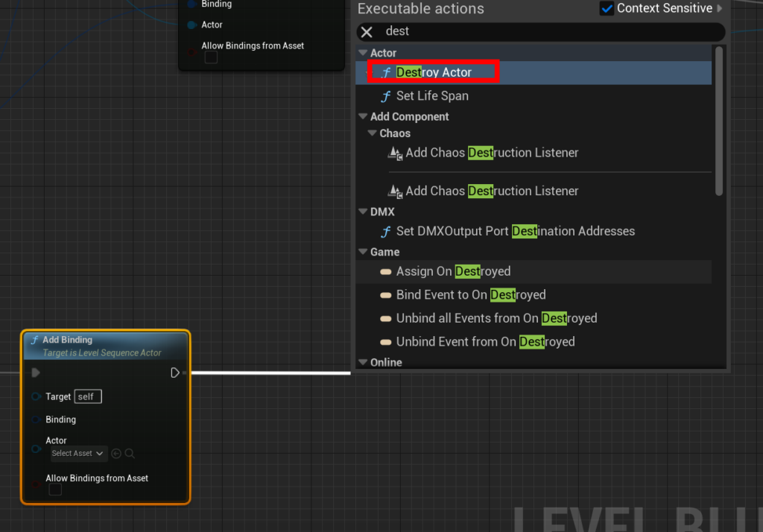
Task: Click function icon in Add Binding node header
Action: click(34, 340)
